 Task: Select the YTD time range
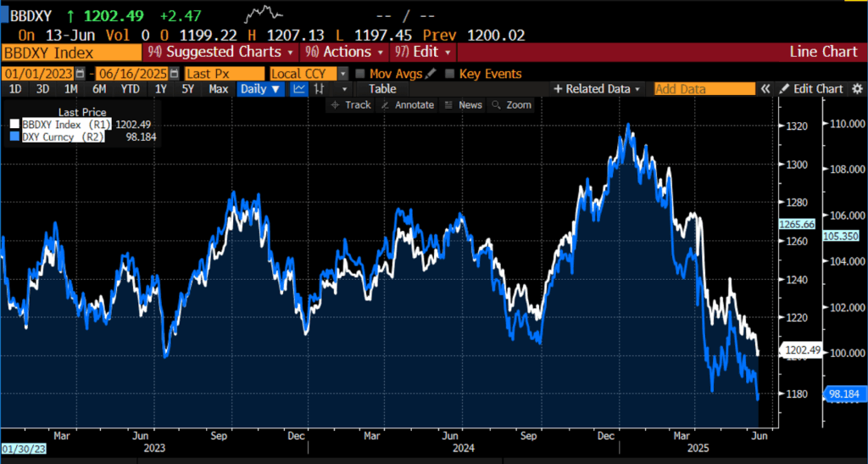tap(130, 89)
